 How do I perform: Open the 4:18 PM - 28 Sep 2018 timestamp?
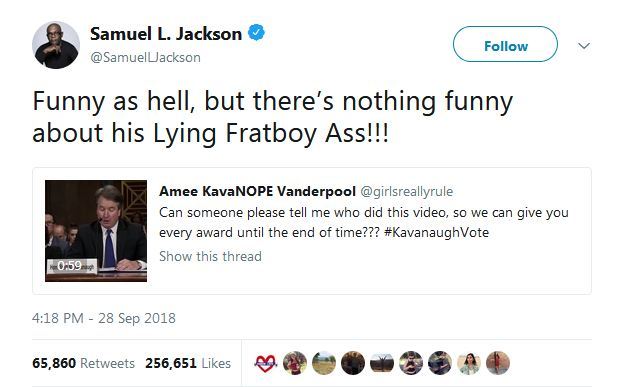point(104,318)
